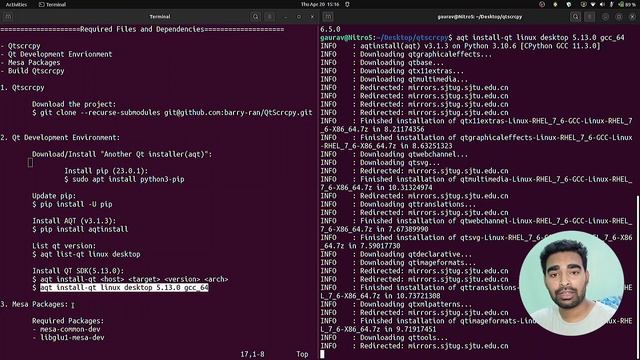Click 'libglu1-mesa-dev' package name

click(72, 338)
